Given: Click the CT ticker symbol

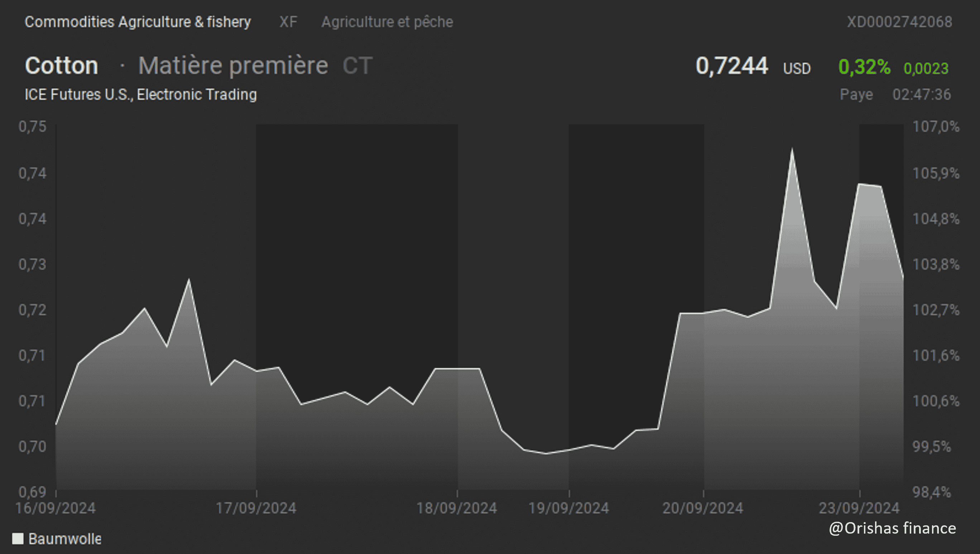Looking at the screenshot, I should 357,66.
